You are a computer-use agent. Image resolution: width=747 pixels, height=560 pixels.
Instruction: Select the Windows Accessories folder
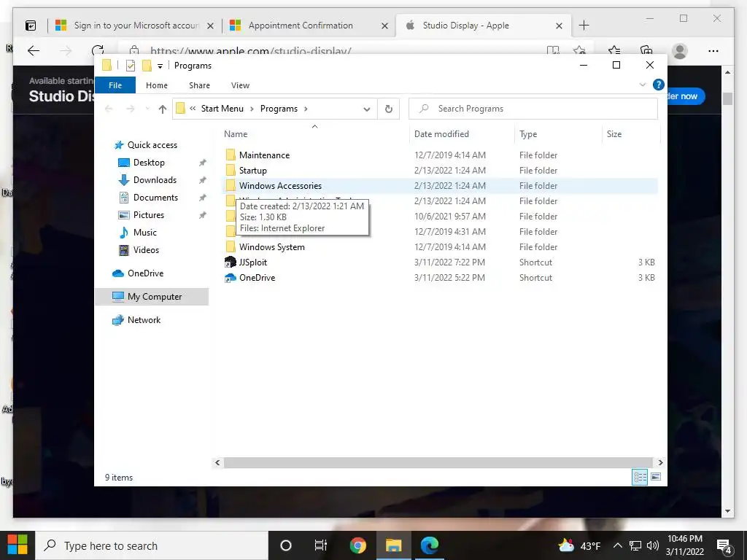tap(280, 186)
